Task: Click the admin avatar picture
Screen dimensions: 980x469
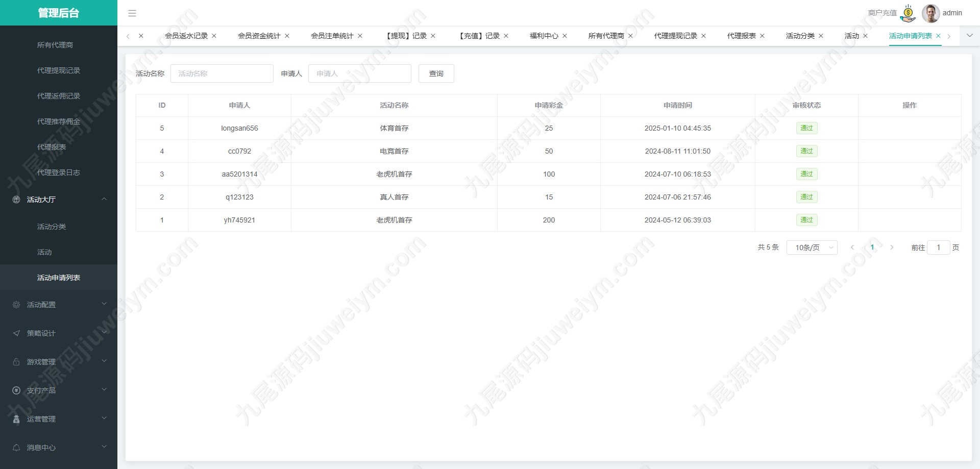Action: coord(930,13)
